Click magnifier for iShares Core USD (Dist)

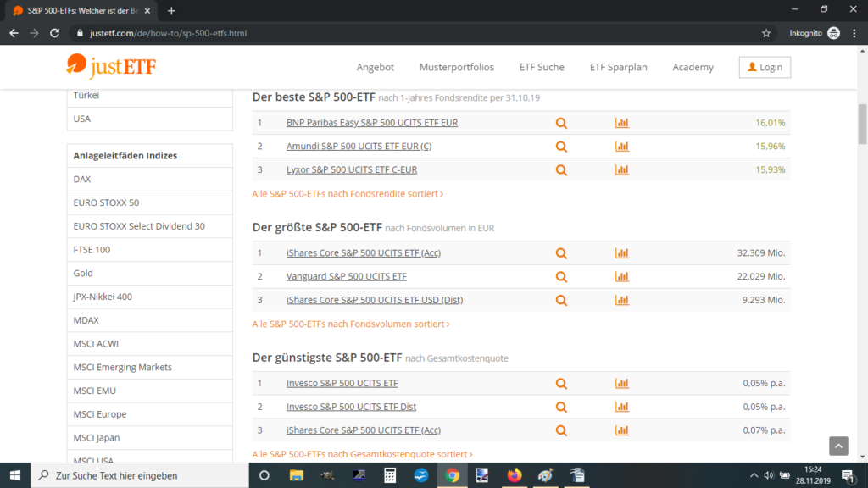561,301
